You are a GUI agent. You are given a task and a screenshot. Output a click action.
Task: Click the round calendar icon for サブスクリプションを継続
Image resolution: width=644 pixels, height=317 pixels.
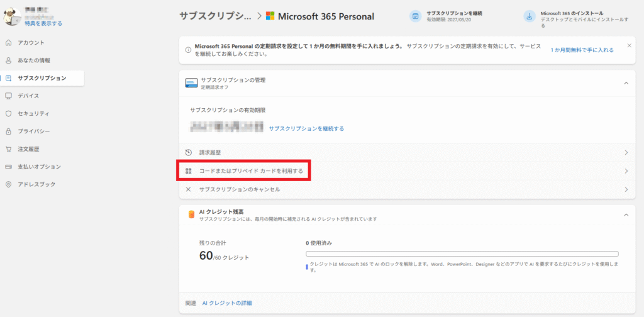pos(416,16)
